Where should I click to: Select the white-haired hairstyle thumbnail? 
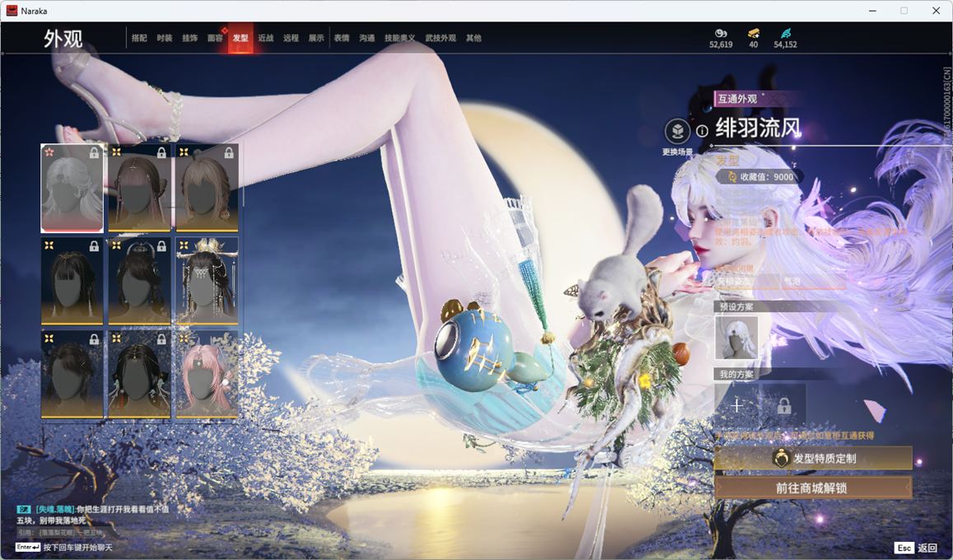coord(72,188)
